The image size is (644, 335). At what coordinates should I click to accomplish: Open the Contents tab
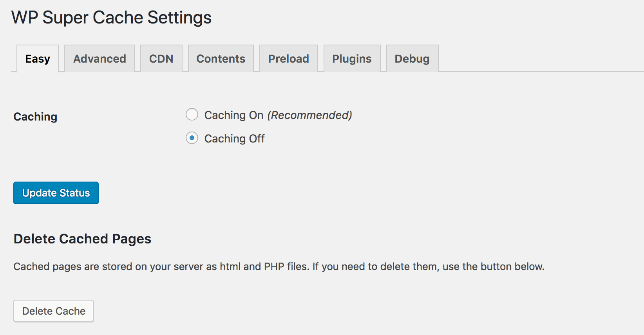tap(221, 59)
